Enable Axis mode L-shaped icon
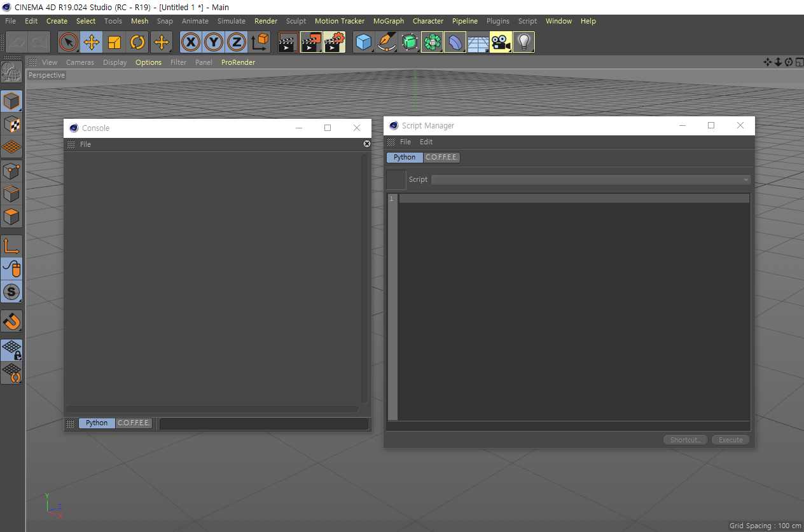 click(x=11, y=246)
